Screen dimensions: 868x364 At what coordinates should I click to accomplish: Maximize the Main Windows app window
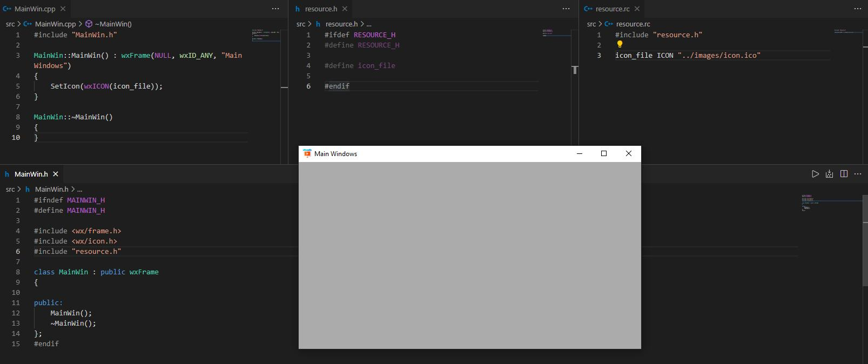(x=604, y=153)
